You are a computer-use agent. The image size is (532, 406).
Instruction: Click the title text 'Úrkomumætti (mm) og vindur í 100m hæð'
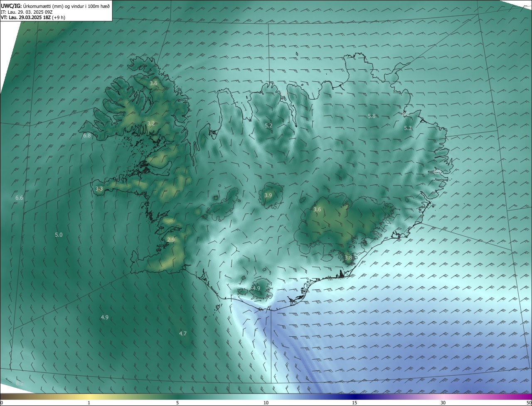(66, 6)
